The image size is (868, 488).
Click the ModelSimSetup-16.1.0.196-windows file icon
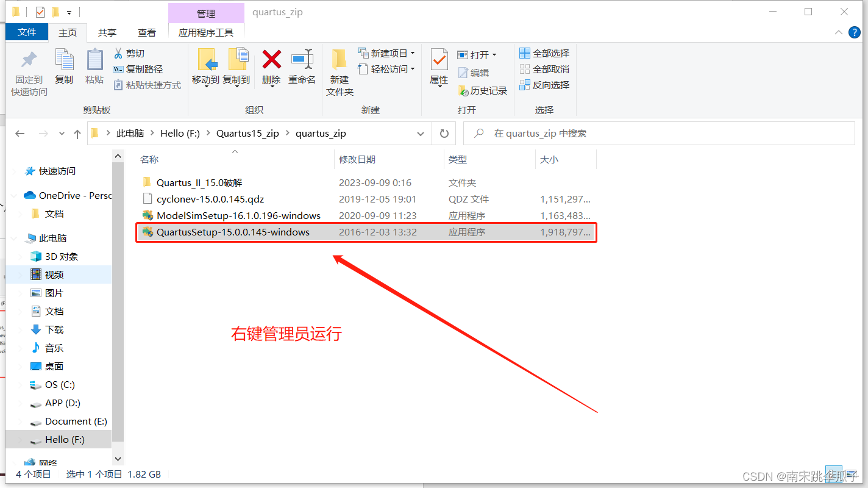coord(147,215)
